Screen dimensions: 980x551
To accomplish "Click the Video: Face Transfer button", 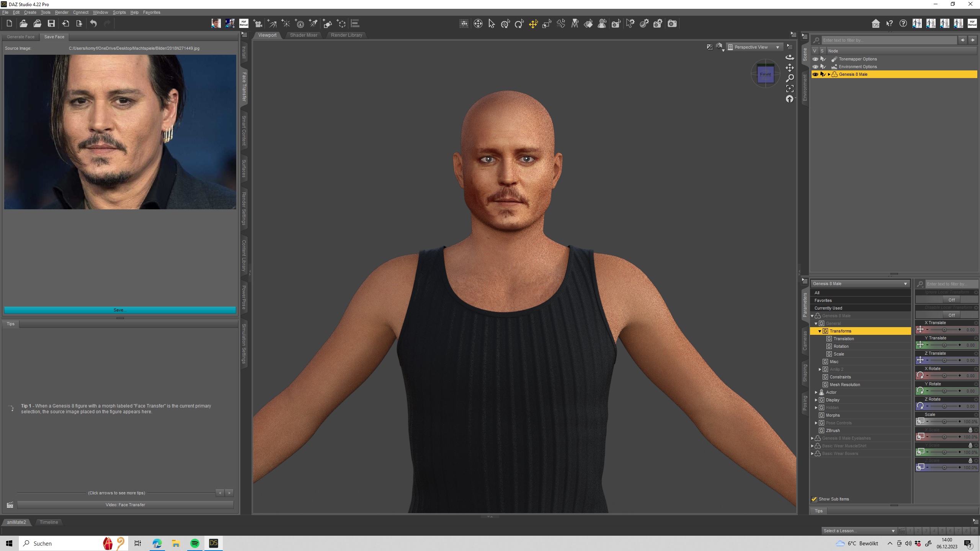I will 125,505.
